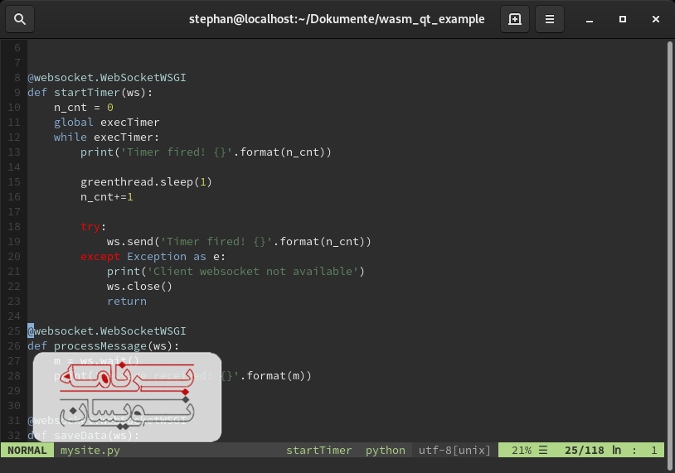Click 'global execTimer' line
The height and width of the screenshot is (473, 675).
106,122
